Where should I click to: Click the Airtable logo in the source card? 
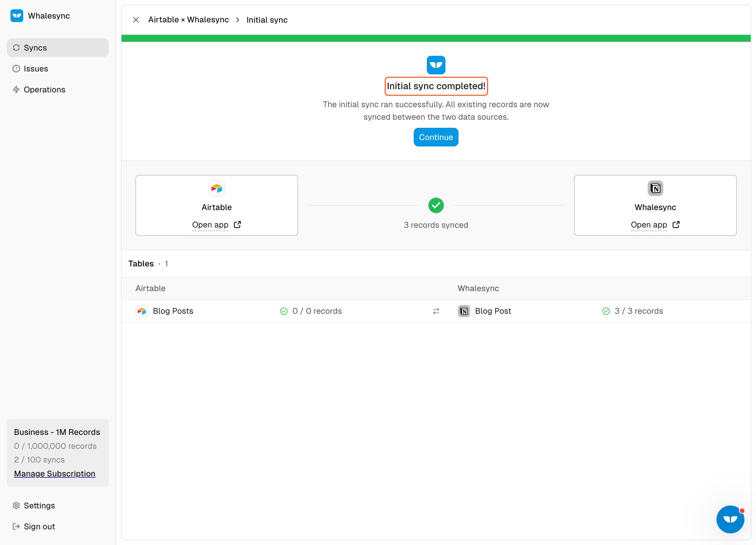(217, 188)
